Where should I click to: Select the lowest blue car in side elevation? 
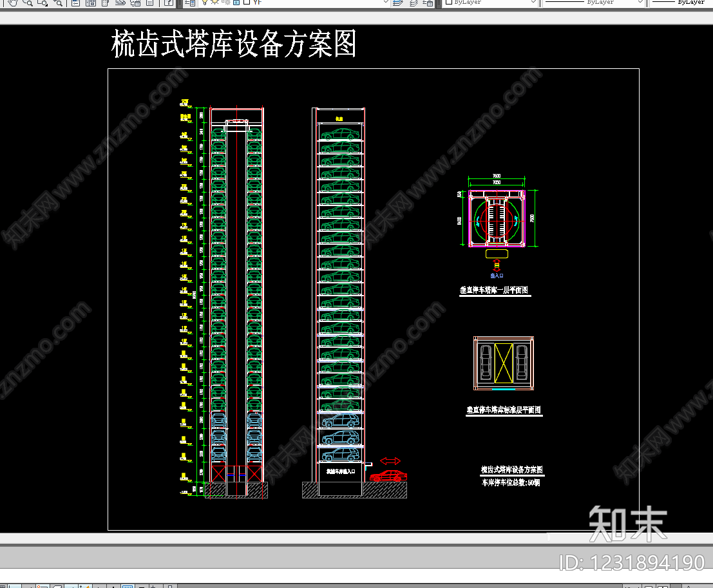click(x=340, y=454)
